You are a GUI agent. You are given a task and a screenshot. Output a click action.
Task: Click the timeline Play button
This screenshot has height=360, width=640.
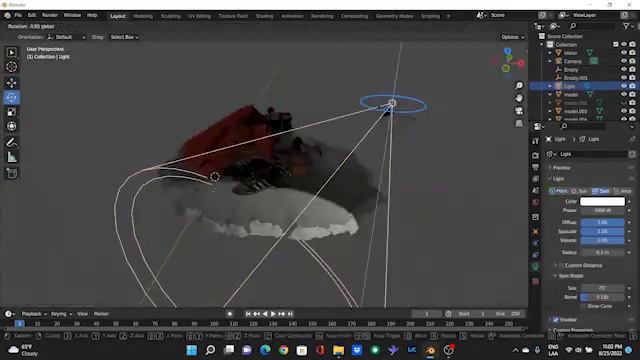click(273, 314)
